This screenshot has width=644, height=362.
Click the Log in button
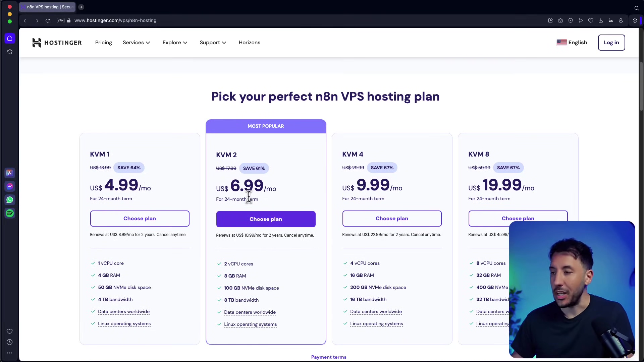pyautogui.click(x=611, y=43)
